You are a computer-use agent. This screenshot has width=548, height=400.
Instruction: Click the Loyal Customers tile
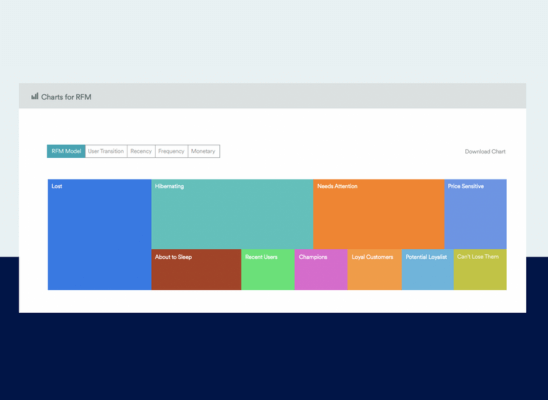375,269
